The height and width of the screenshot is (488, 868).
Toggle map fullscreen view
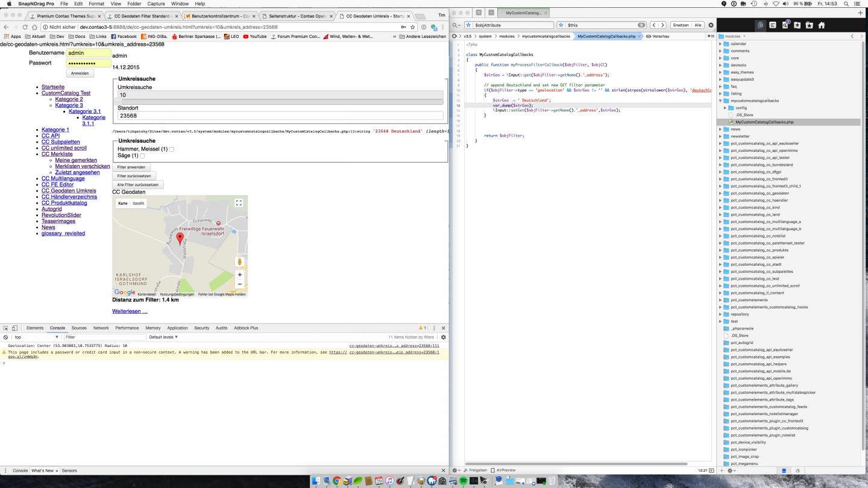[x=239, y=203]
